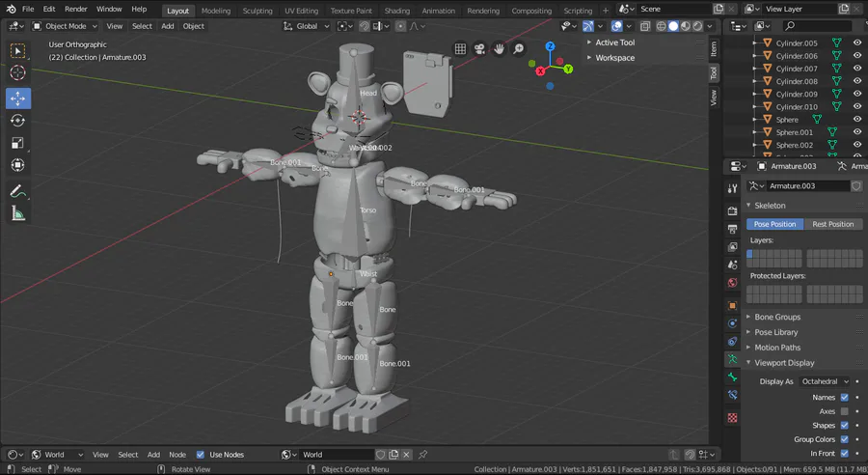Expand the Bone Groups panel
This screenshot has height=475, width=868.
coord(776,317)
